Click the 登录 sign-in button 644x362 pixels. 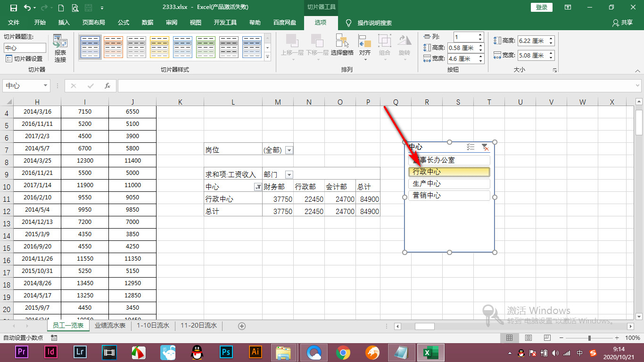coord(541,8)
